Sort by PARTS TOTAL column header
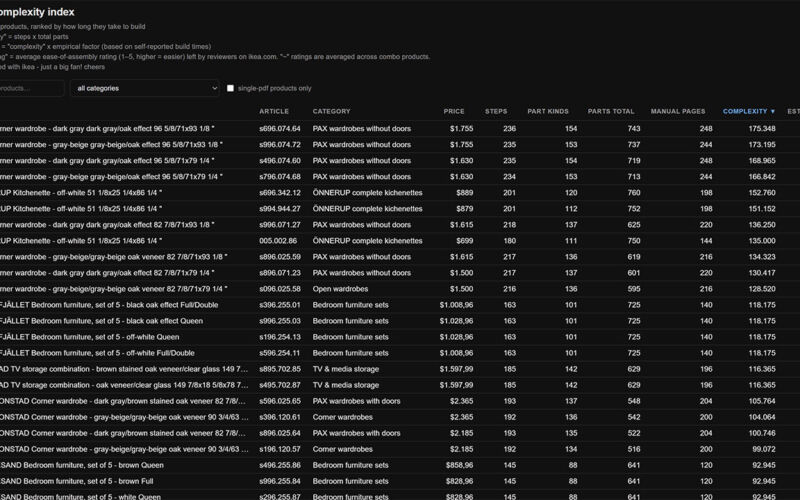Screen dimensions: 800x500 point(611,111)
